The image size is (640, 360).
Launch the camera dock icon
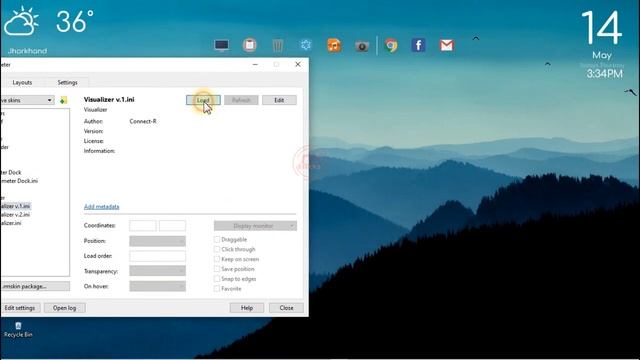click(362, 46)
